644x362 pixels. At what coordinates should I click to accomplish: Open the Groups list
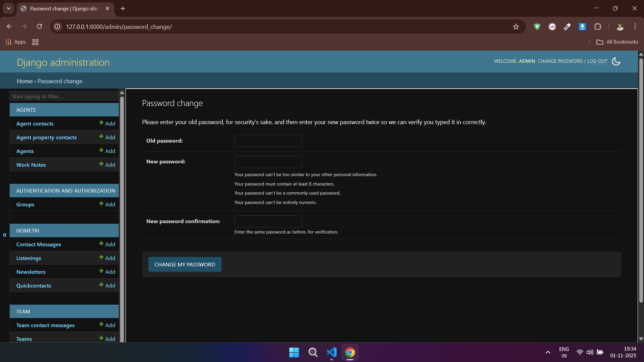25,205
